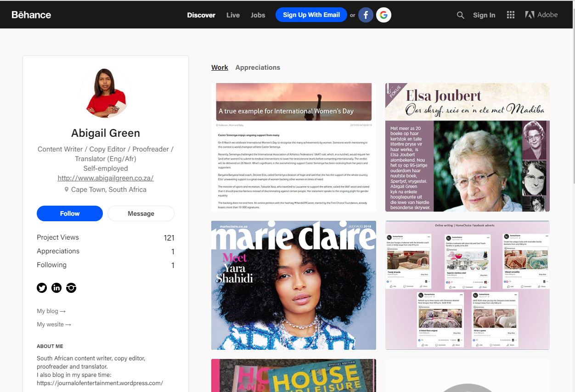575x392 pixels.
Task: Click Sign Up With Email
Action: pyautogui.click(x=311, y=15)
